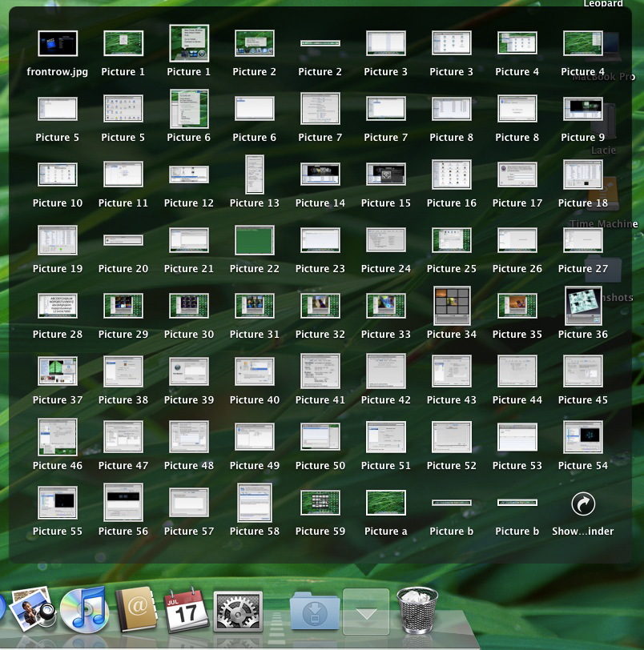Click the Picture 23 label

pos(320,269)
